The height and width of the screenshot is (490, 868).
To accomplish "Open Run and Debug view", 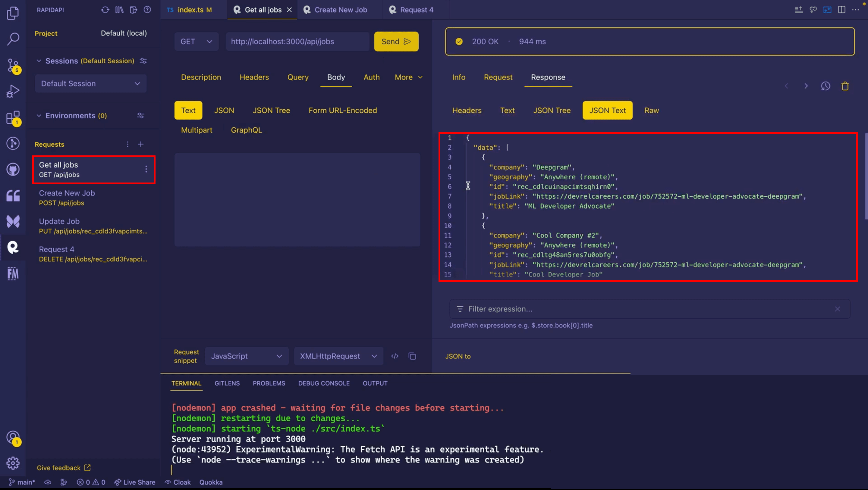I will (x=13, y=91).
